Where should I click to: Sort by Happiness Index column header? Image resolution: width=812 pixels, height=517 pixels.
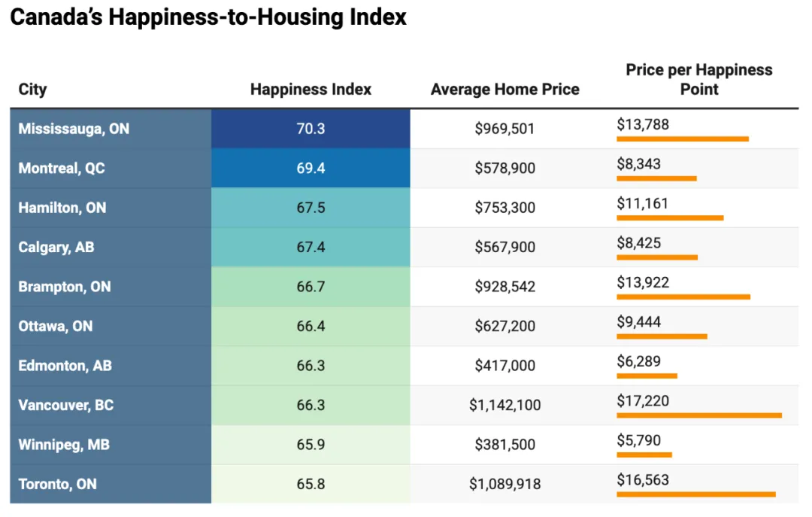pos(311,90)
